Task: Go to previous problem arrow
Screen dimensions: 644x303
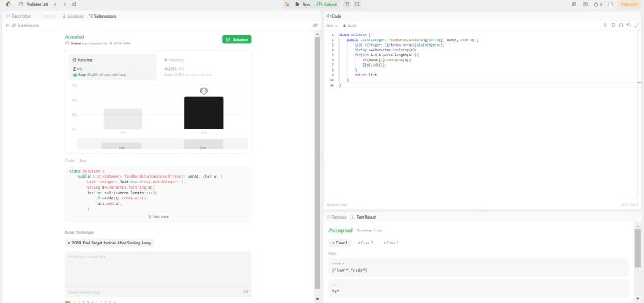Action: (56, 4)
